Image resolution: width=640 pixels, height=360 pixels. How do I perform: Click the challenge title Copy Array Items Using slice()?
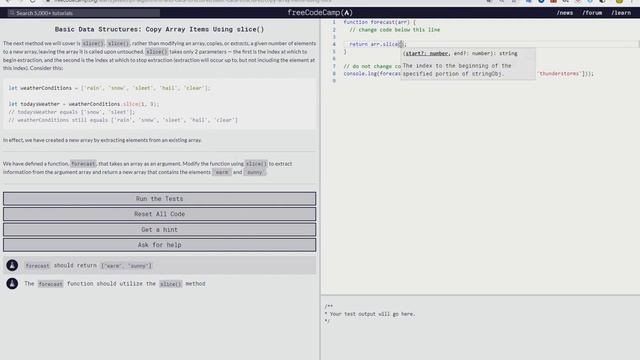[x=159, y=29]
